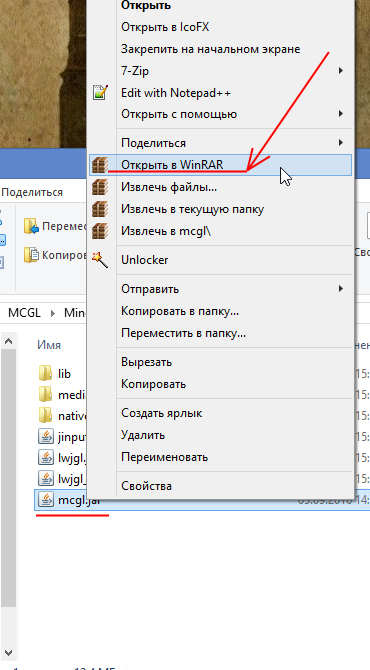Select the mcgl.jar file name
The width and height of the screenshot is (370, 670).
[79, 500]
